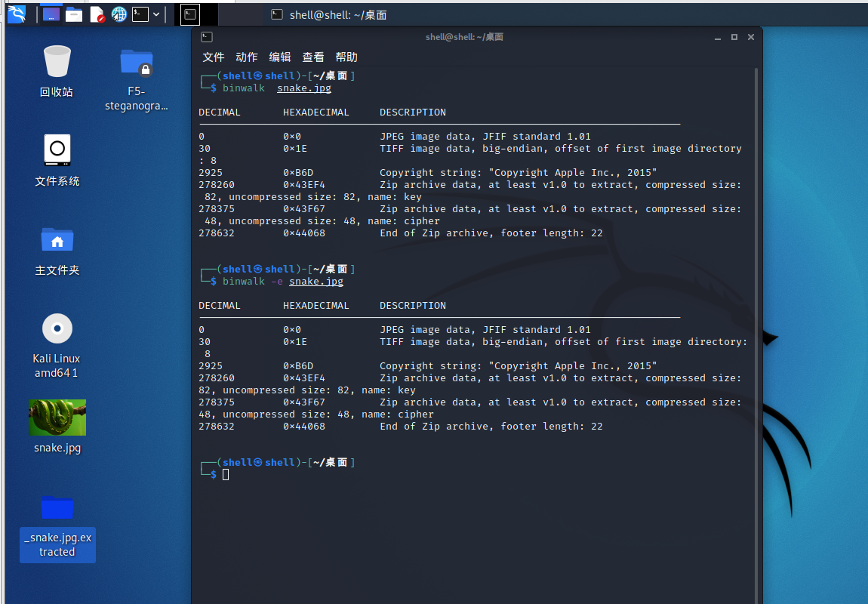Click the first 0×43EF4 hexadecimal value
The width and height of the screenshot is (868, 604).
(x=304, y=185)
